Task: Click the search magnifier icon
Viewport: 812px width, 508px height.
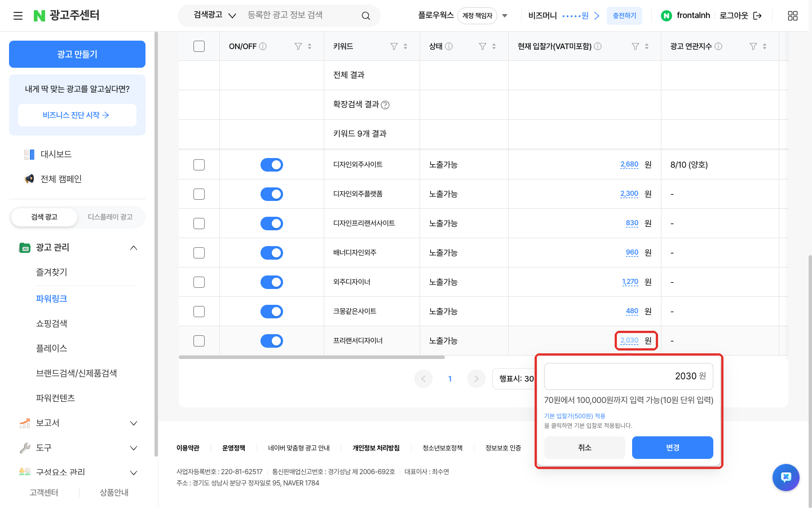Action: pos(366,16)
